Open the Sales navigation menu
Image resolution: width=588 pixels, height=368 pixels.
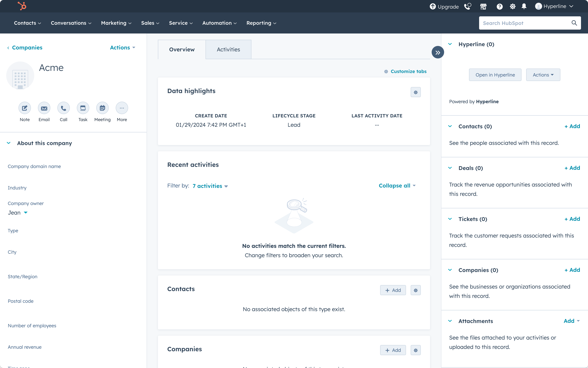click(x=150, y=23)
